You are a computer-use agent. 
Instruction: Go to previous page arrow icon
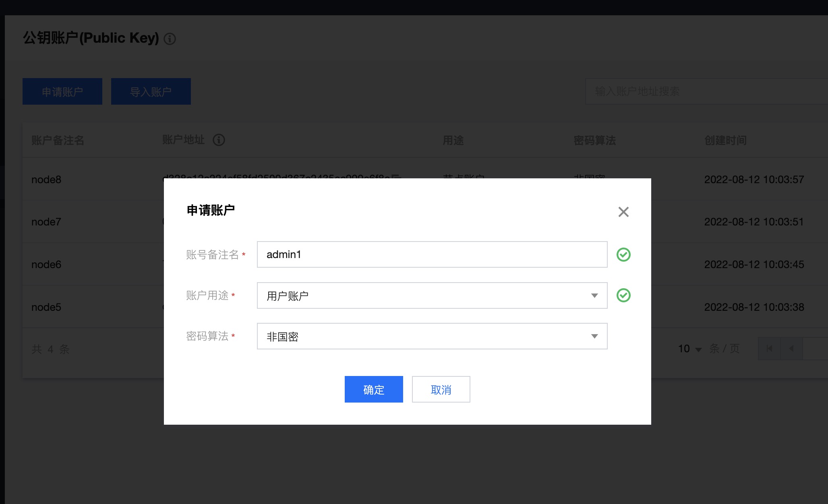pyautogui.click(x=791, y=349)
